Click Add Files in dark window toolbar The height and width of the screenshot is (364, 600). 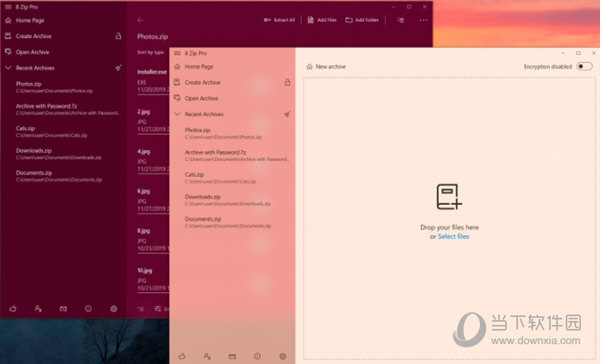click(x=322, y=20)
